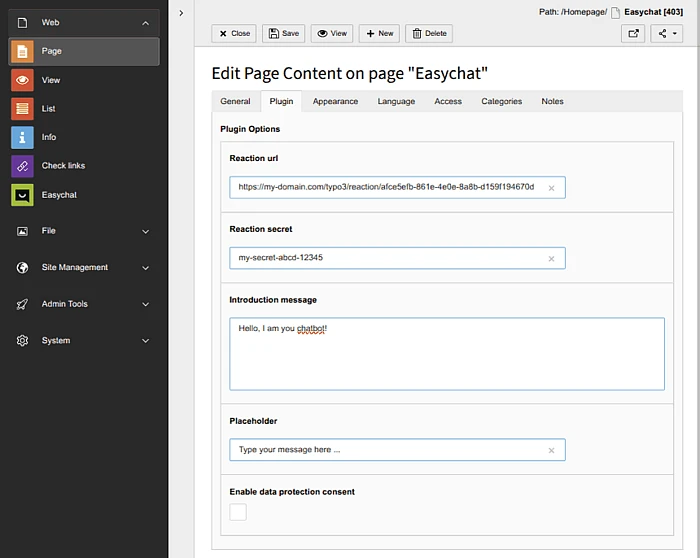Click the View button in toolbar

point(332,33)
